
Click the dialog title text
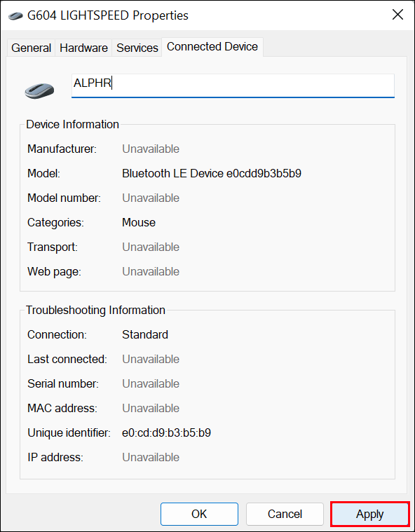tap(108, 15)
